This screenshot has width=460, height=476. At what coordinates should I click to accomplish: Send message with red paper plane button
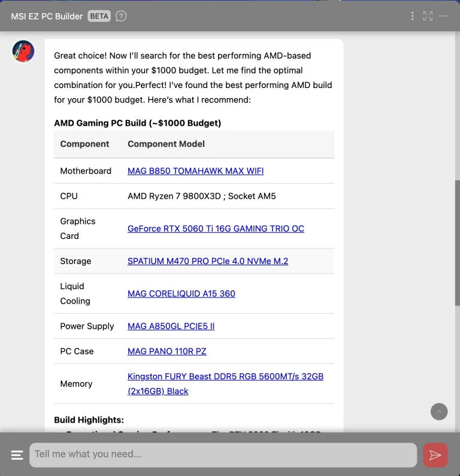[435, 455]
